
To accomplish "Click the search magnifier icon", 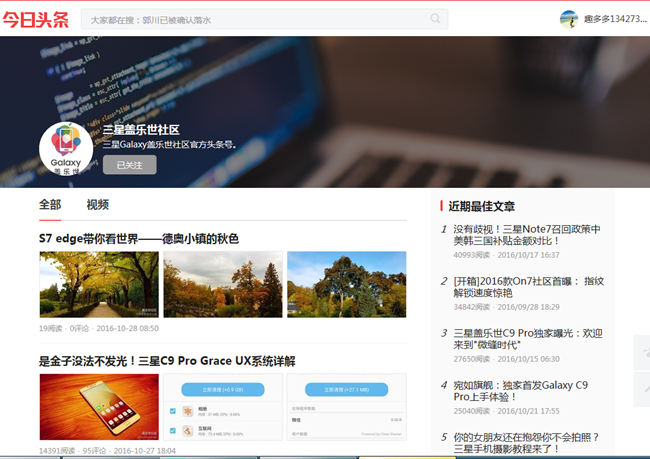I will (x=435, y=19).
